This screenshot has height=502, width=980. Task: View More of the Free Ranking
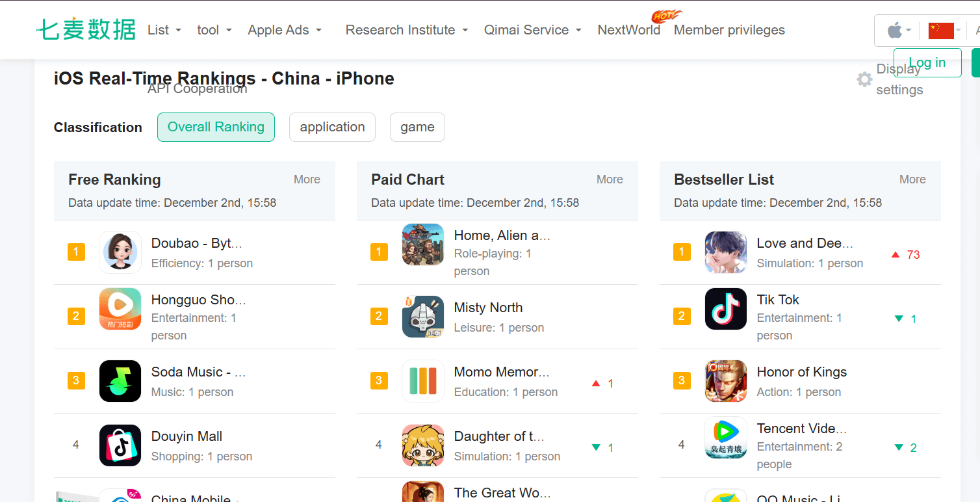307,179
